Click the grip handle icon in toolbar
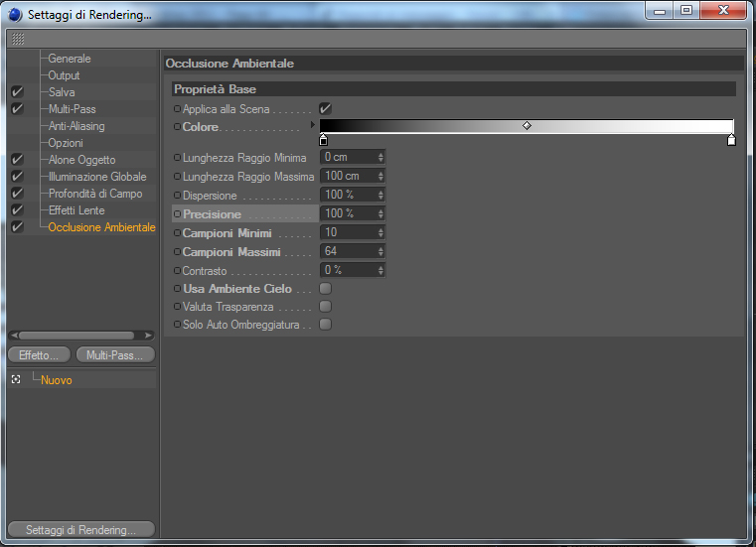756x547 pixels. tap(18, 39)
